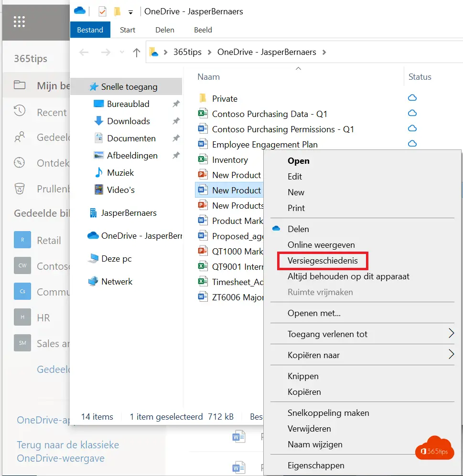Select JasperBernaers in the navigation pane
463x476 pixels.
tap(129, 213)
